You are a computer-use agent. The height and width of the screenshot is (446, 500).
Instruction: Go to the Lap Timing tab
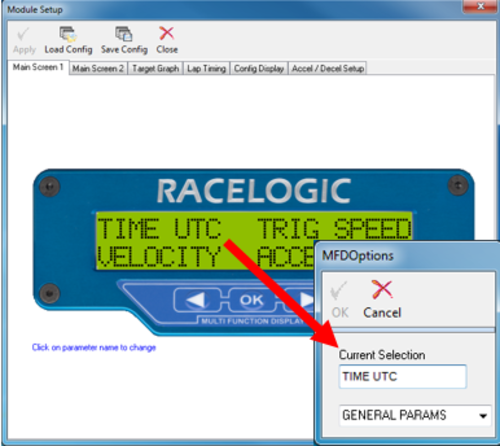(206, 69)
